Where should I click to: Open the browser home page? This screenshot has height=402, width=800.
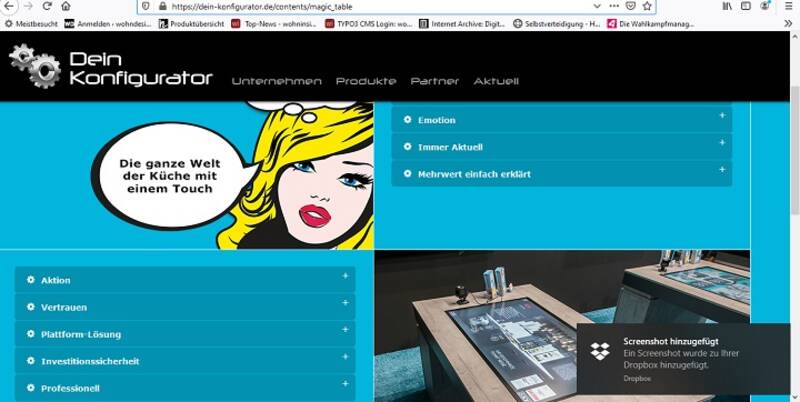pyautogui.click(x=65, y=6)
